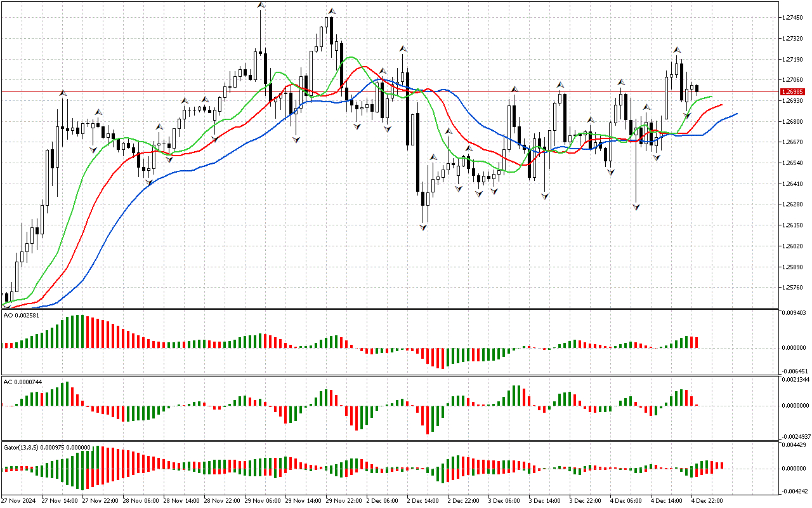Click time axis label 29 Nov 06:00
The width and height of the screenshot is (812, 508).
(x=263, y=500)
